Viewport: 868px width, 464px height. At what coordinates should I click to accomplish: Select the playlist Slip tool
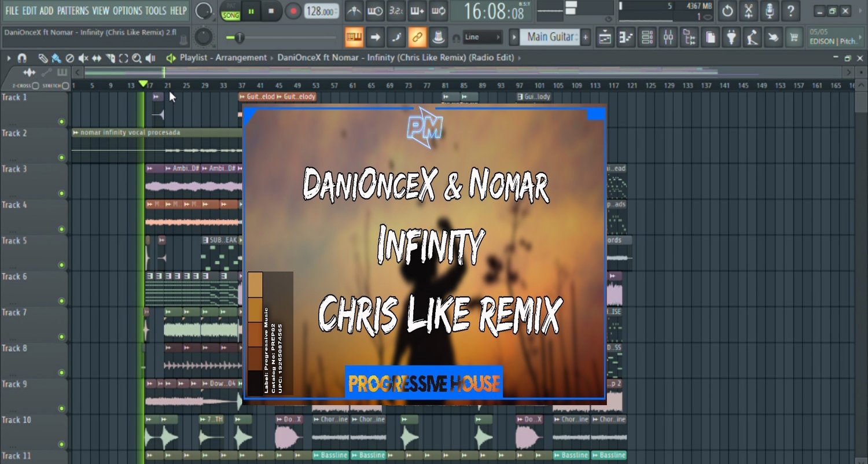(97, 58)
